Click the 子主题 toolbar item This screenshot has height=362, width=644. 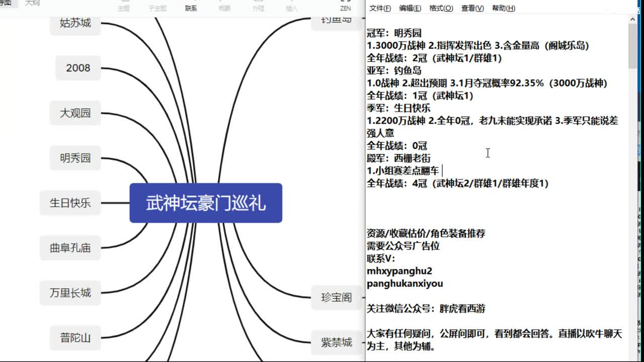point(157,8)
